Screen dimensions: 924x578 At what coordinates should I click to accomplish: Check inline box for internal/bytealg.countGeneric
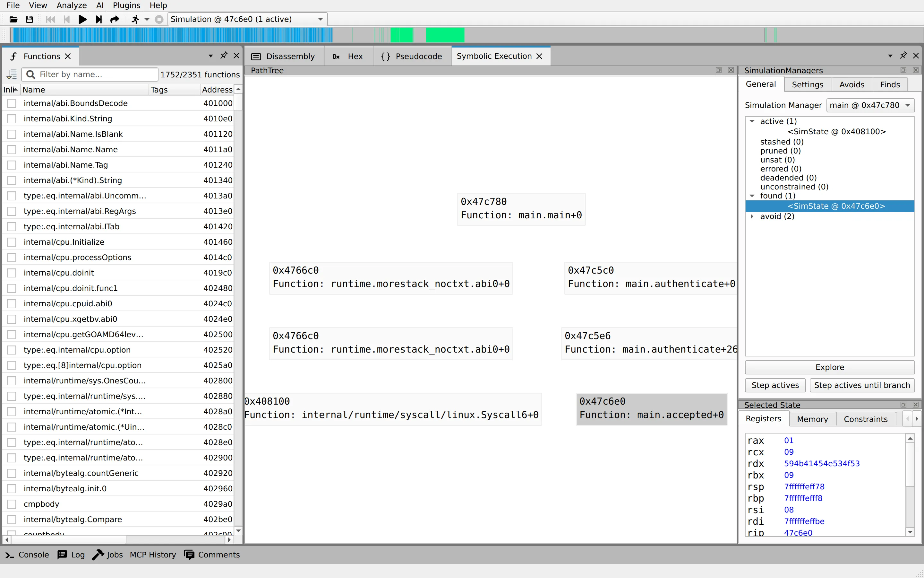12,473
